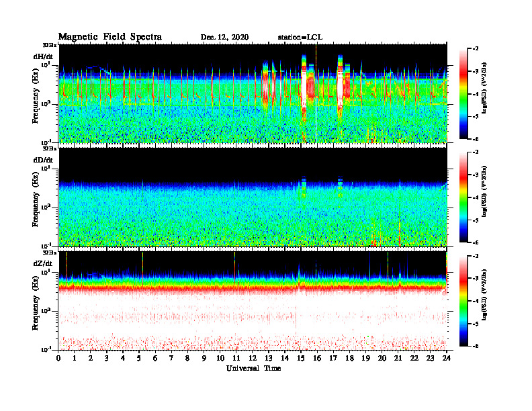532x411 pixels.
Task: Click hour tick label "19" on time axis
Action: tap(365, 359)
